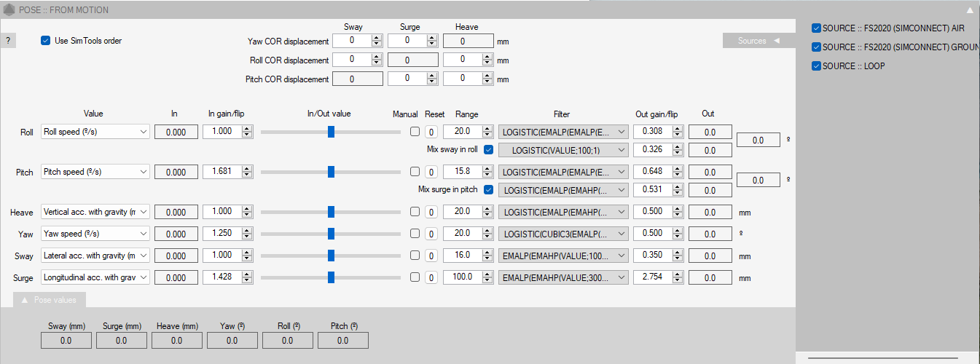This screenshot has height=364, width=980.
Task: Click the question mark help button
Action: pyautogui.click(x=8, y=41)
